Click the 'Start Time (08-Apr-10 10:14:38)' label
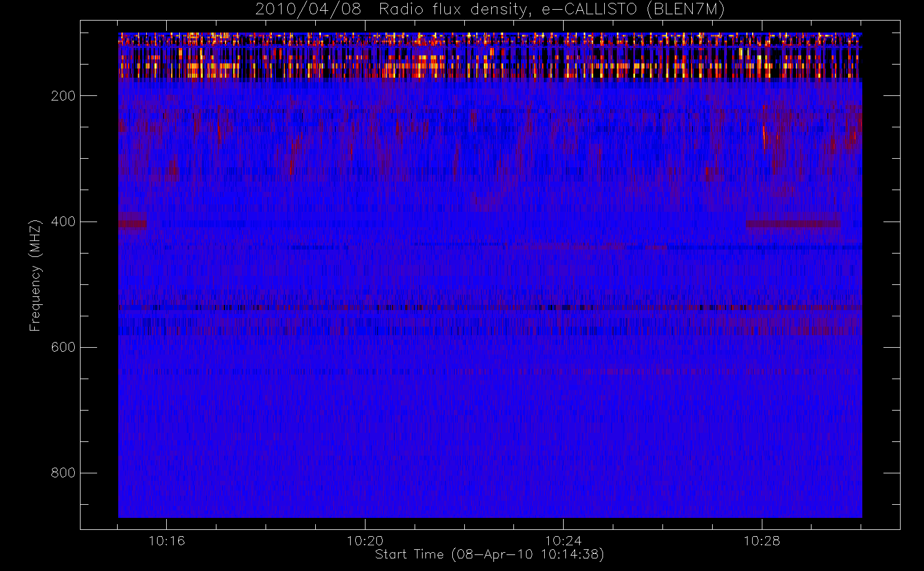Image resolution: width=924 pixels, height=571 pixels. tap(489, 554)
